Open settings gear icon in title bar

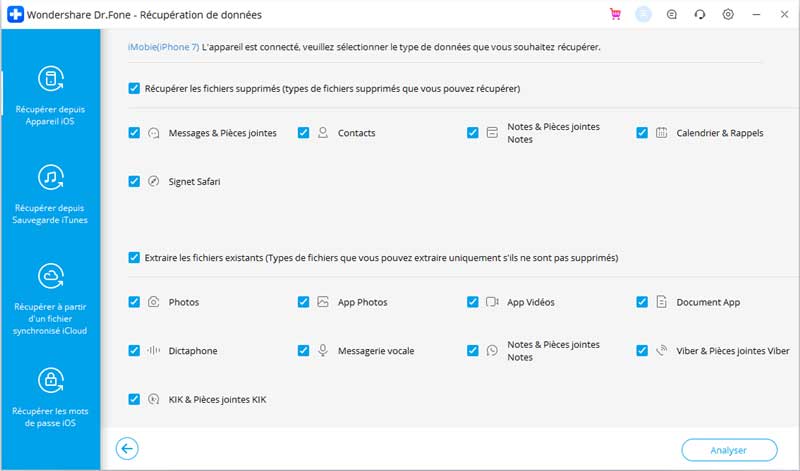pyautogui.click(x=728, y=14)
